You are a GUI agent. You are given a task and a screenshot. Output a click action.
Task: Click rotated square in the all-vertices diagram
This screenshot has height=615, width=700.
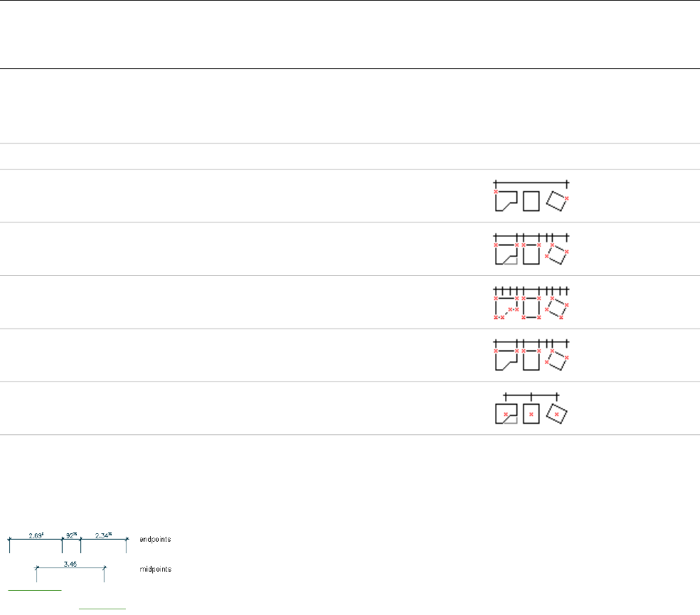click(x=557, y=308)
